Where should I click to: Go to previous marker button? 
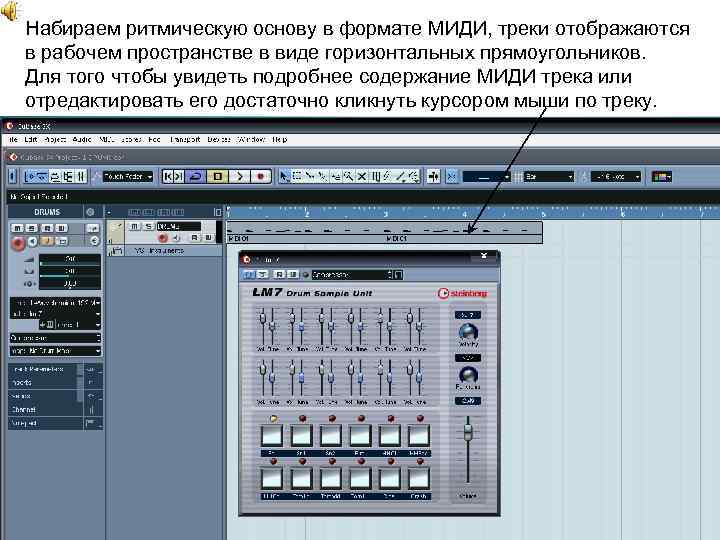[x=168, y=176]
